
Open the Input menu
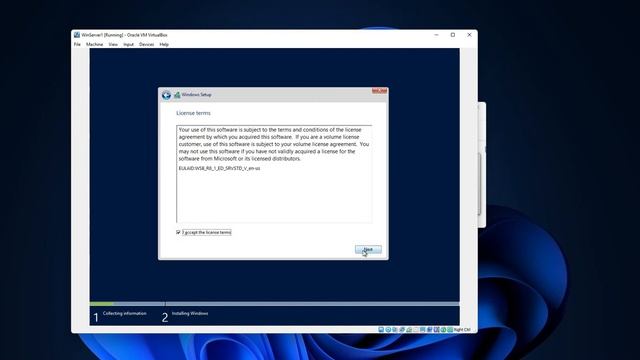click(129, 44)
